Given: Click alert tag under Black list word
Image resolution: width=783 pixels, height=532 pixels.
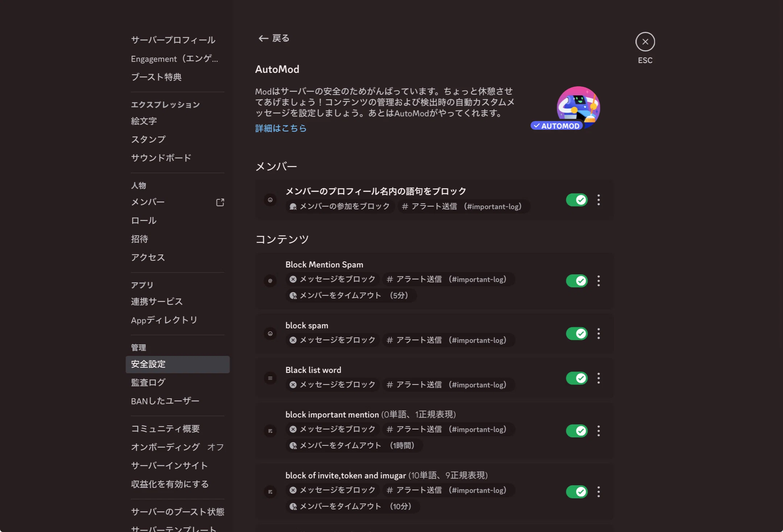Looking at the screenshot, I should [449, 385].
